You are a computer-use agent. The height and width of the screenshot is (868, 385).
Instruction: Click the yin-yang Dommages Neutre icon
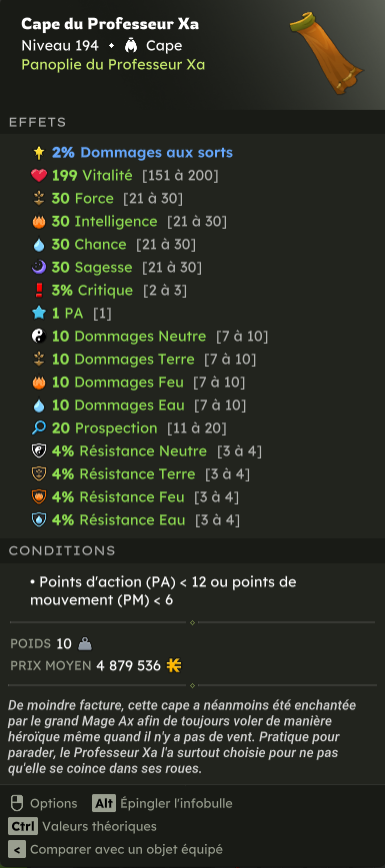point(39,337)
